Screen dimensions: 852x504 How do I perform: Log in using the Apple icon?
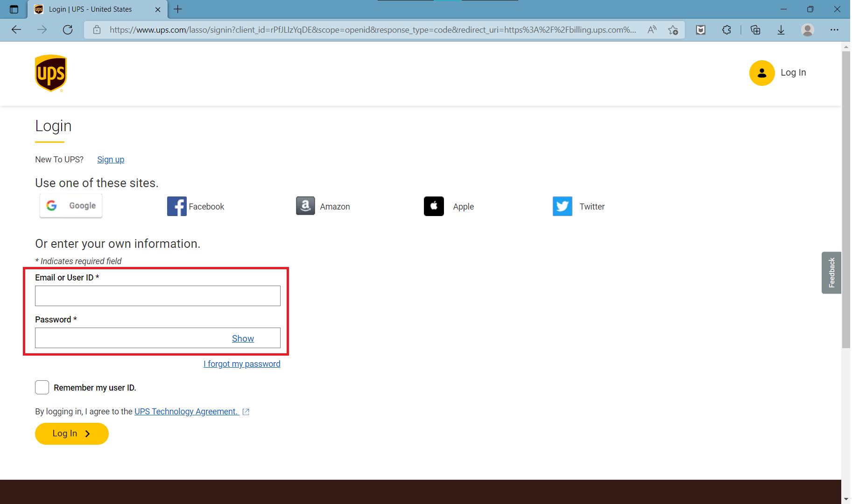pos(434,206)
